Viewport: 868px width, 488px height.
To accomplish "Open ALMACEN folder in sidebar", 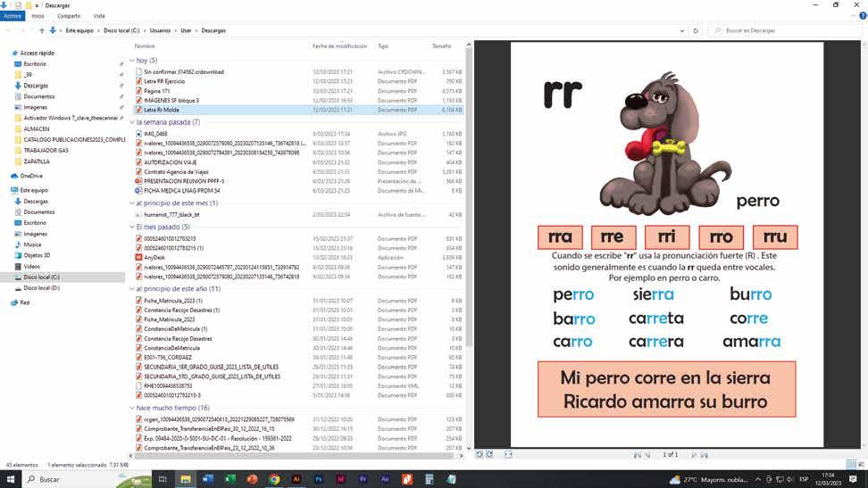I will click(x=36, y=129).
